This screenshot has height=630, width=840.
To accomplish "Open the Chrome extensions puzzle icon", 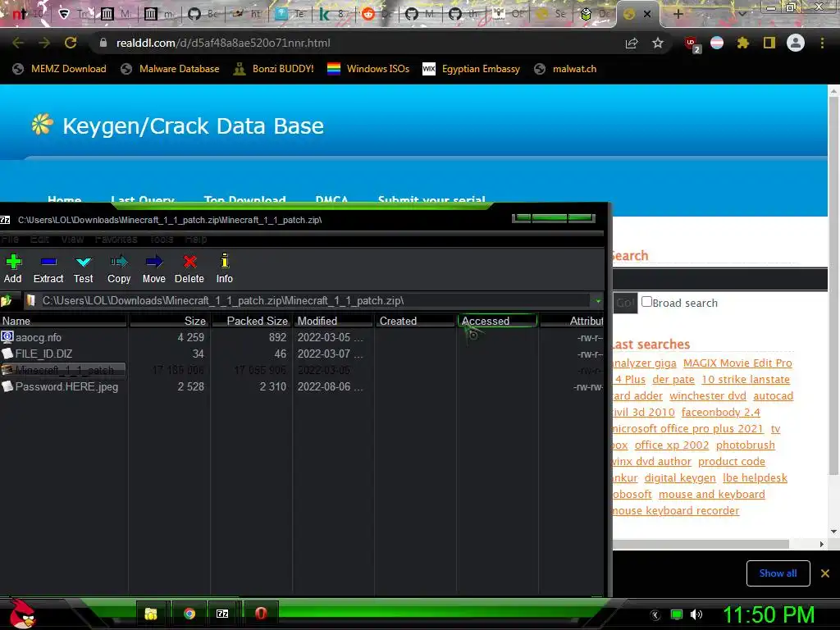I will [x=743, y=43].
